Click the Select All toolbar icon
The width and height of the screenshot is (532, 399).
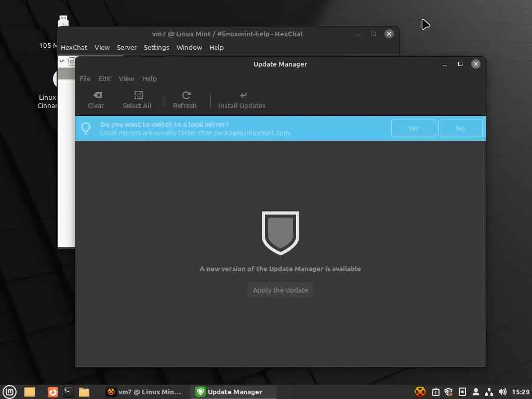pos(138,95)
